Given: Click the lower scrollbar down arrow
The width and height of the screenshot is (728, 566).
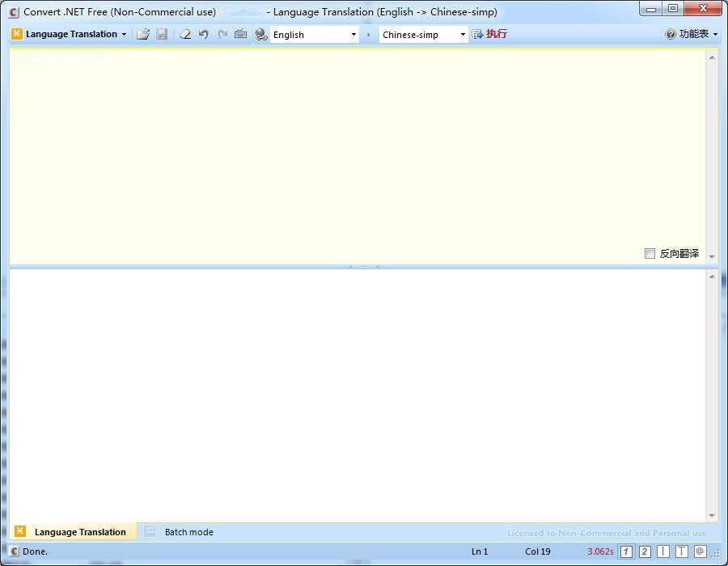Looking at the screenshot, I should coord(712,516).
